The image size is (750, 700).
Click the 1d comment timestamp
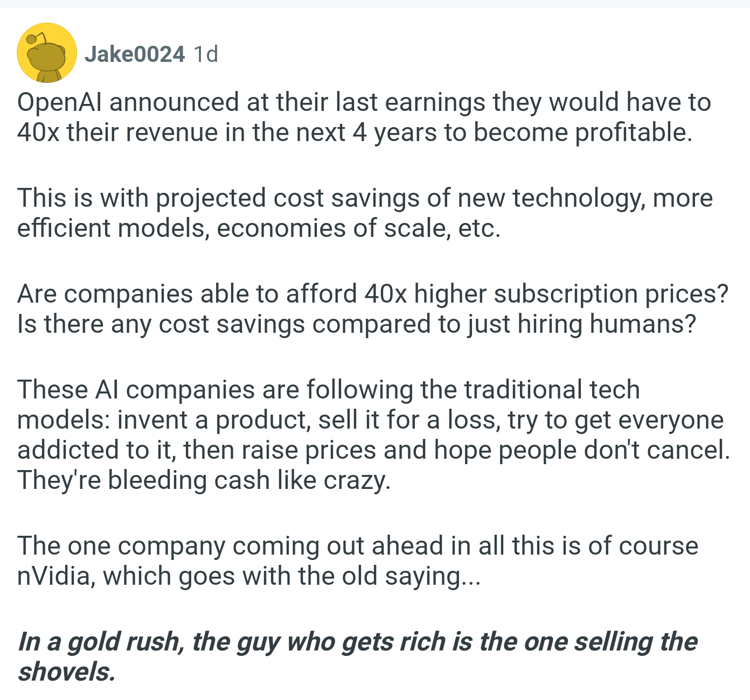coord(205,54)
